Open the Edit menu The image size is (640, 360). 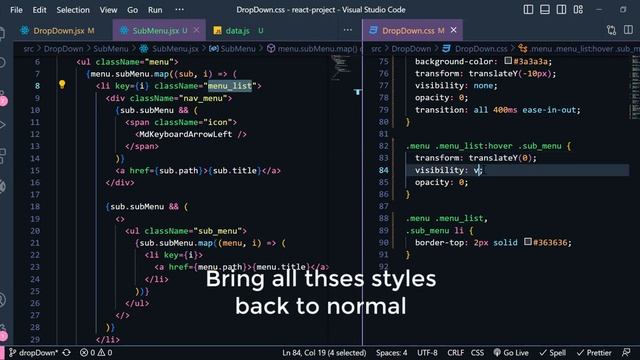coord(39,10)
